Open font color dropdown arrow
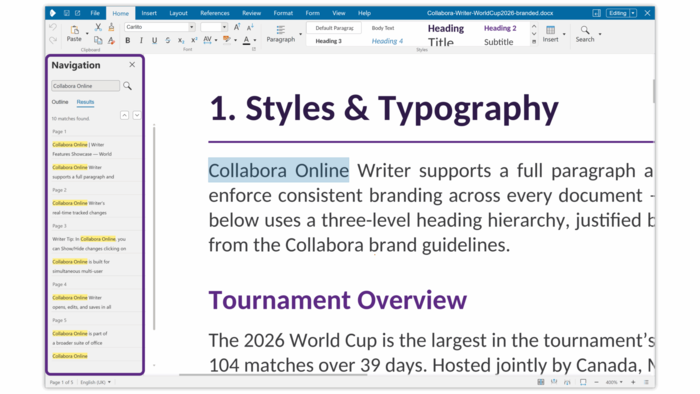700x394 pixels. [255, 41]
